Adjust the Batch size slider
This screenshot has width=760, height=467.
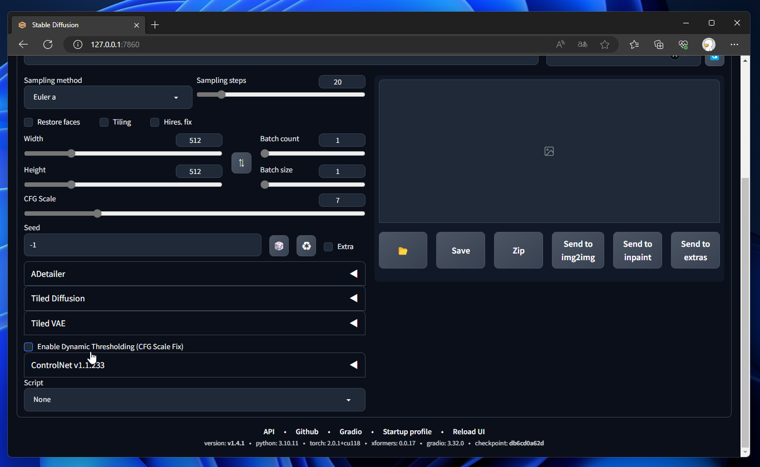(313, 185)
